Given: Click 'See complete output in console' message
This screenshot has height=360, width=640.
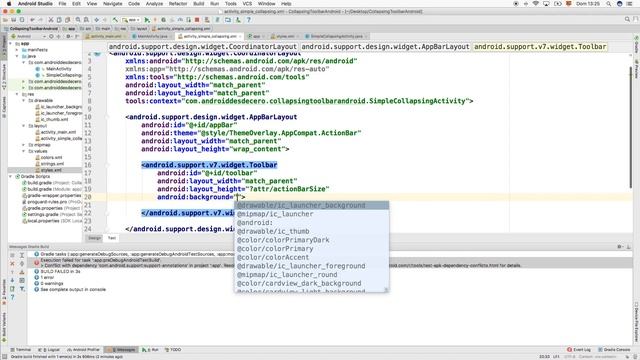Looking at the screenshot, I should (x=73, y=289).
